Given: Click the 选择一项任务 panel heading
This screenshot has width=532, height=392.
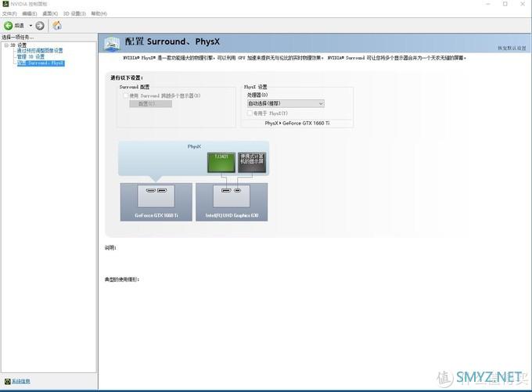Looking at the screenshot, I should coord(18,37).
